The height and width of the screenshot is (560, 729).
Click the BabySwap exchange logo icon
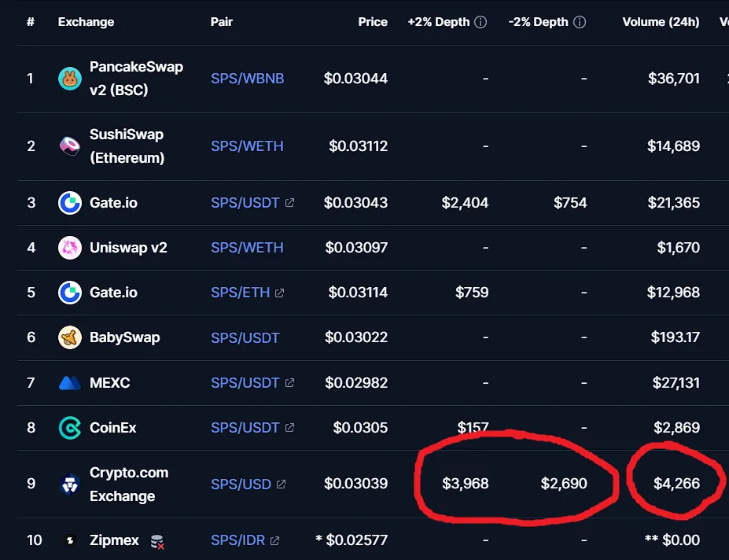(x=70, y=337)
